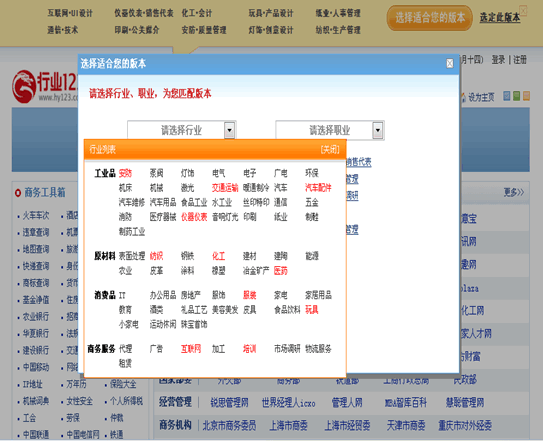Click the orange 选择适合您的版本 button
Viewport: 543px width, 441px height.
pos(430,18)
